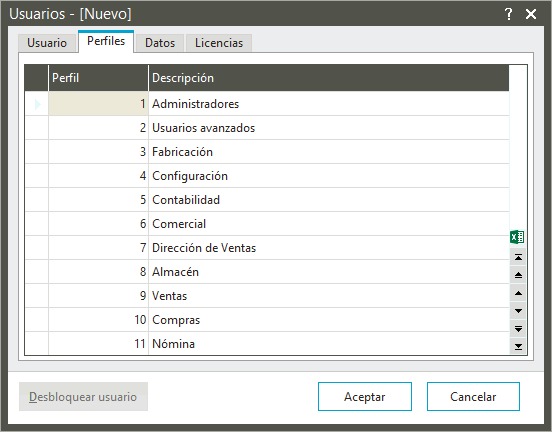Choose the Contabilidad profile row
Image resolution: width=552 pixels, height=432 pixels.
[267, 200]
